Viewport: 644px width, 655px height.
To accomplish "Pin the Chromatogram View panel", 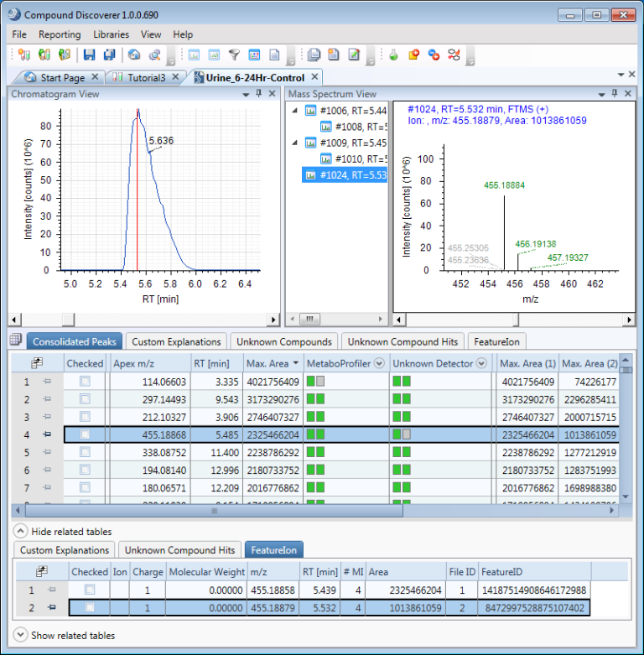I will coord(258,94).
